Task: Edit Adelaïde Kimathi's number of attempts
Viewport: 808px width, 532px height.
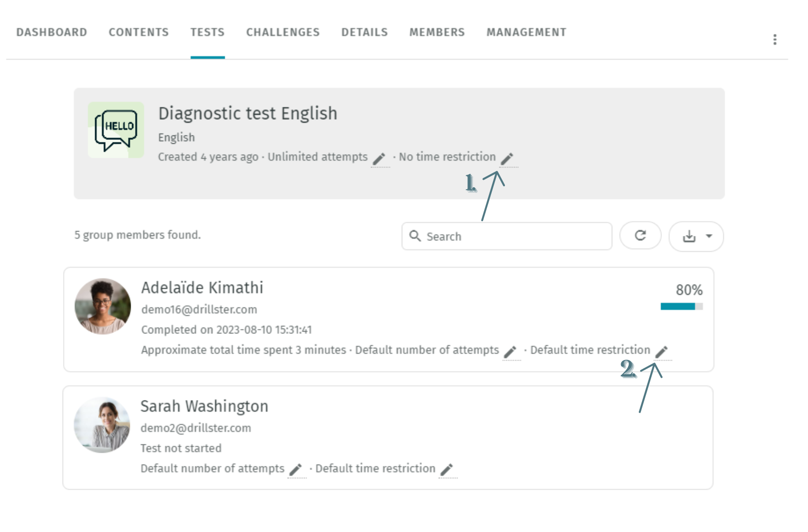Action: pyautogui.click(x=511, y=352)
